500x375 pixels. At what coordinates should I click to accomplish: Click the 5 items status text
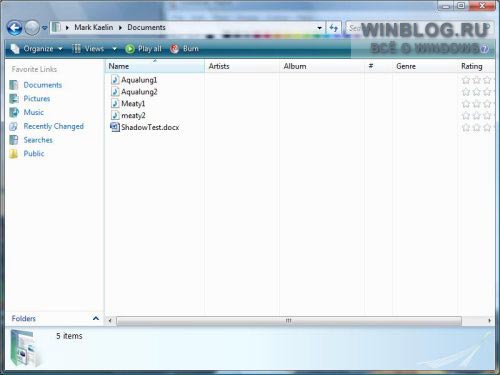pos(69,336)
